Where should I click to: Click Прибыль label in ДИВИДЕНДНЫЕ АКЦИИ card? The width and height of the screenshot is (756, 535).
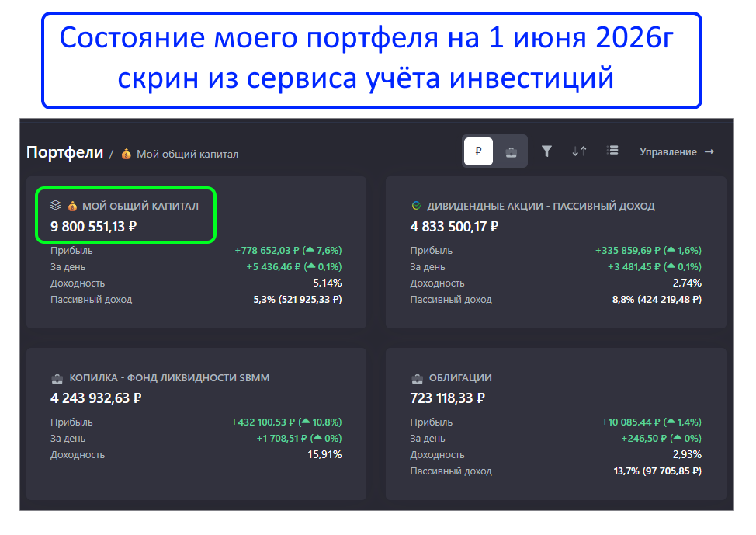(431, 251)
